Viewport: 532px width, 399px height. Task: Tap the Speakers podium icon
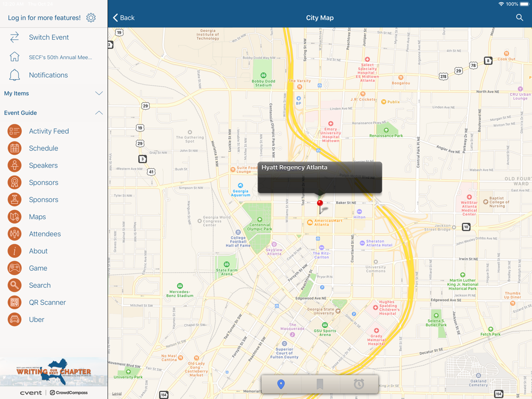14,165
